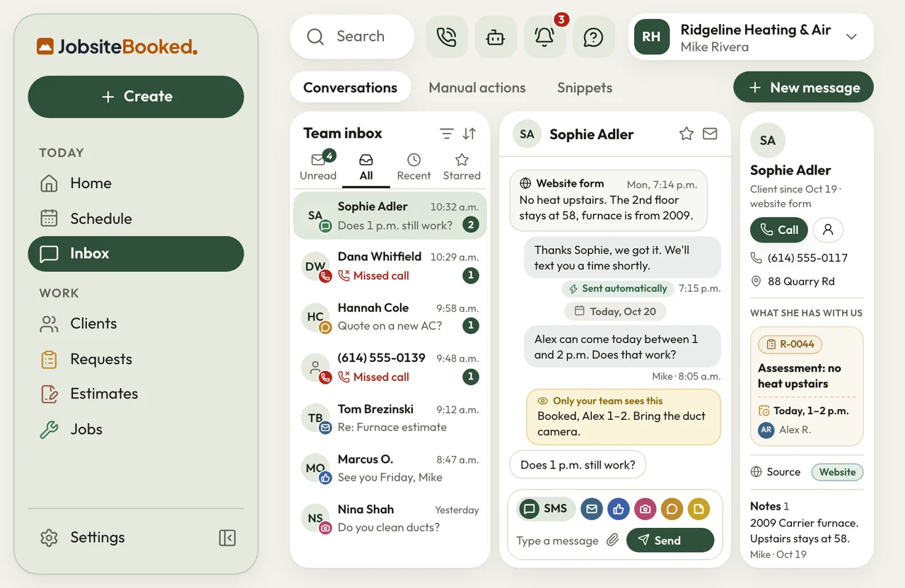The image size is (905, 588).
Task: Collapse the sidebar using the panel icon
Action: coord(227,538)
